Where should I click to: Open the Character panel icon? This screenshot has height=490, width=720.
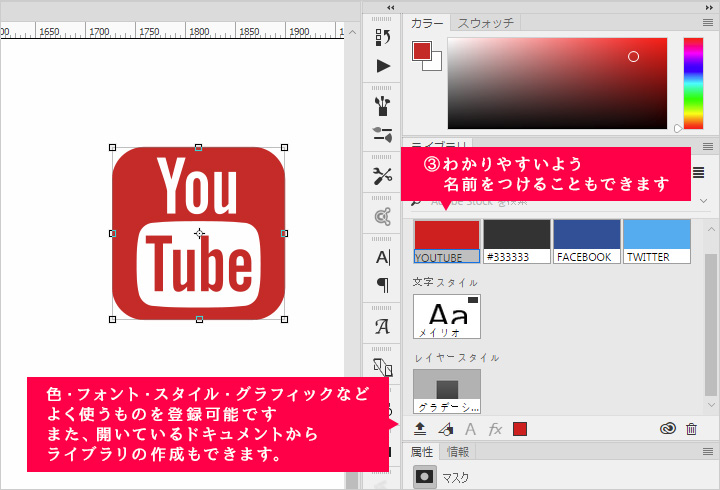pos(382,257)
